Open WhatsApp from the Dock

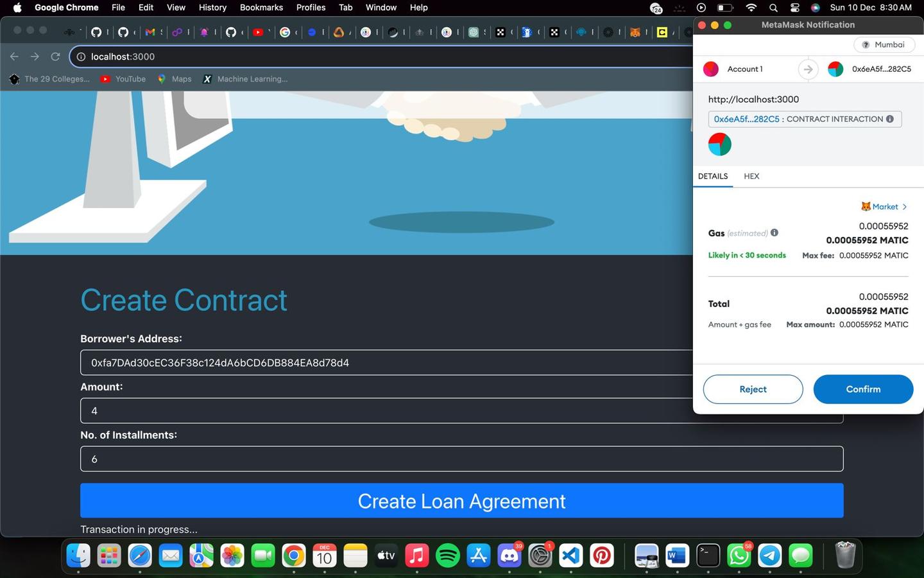pos(739,556)
